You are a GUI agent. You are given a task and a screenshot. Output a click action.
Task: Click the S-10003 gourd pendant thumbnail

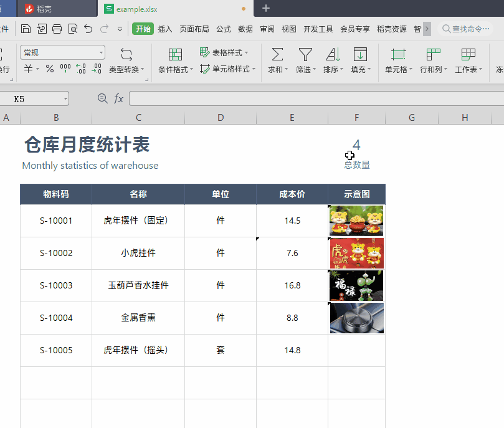[x=356, y=286]
